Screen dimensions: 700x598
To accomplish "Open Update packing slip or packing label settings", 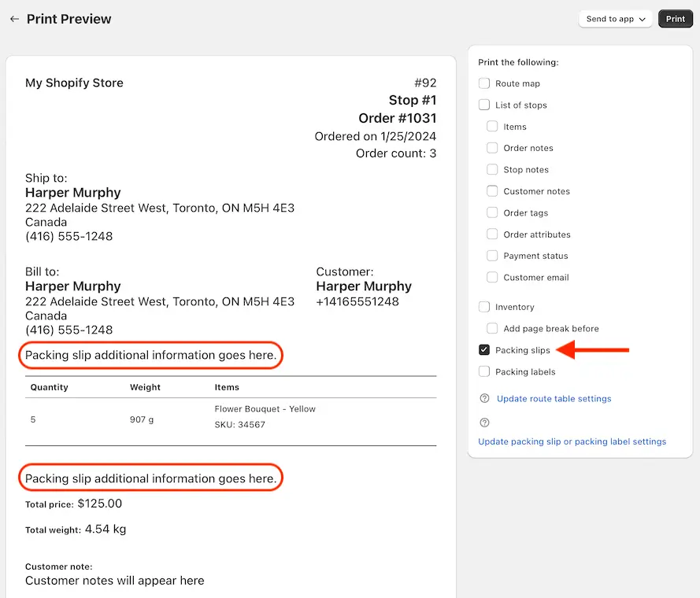I will pyautogui.click(x=572, y=441).
